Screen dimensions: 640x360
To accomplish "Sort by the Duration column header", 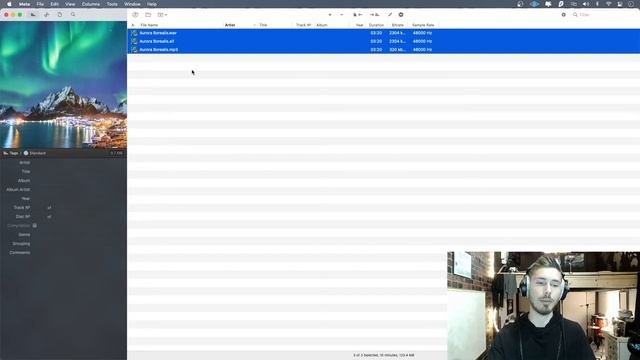I will 376,25.
